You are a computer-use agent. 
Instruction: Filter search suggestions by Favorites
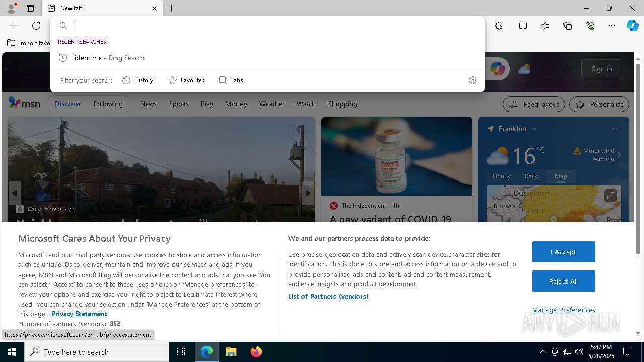click(x=186, y=80)
